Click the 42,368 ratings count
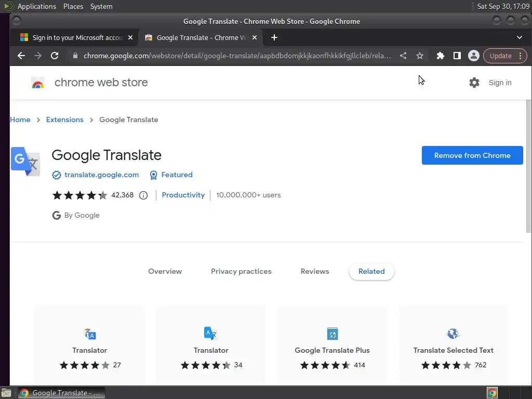Screen dimensions: 532x399 (123, 195)
